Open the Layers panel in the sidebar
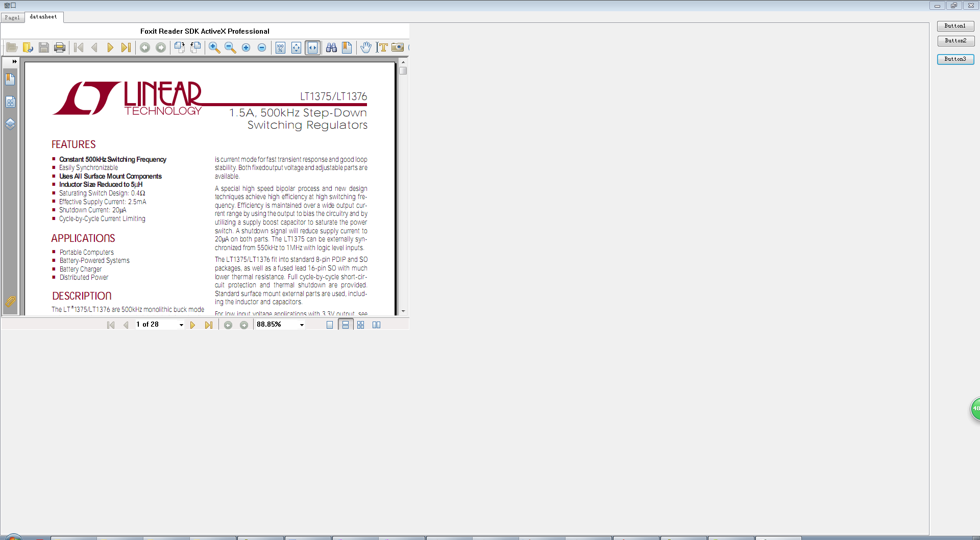 tap(10, 124)
